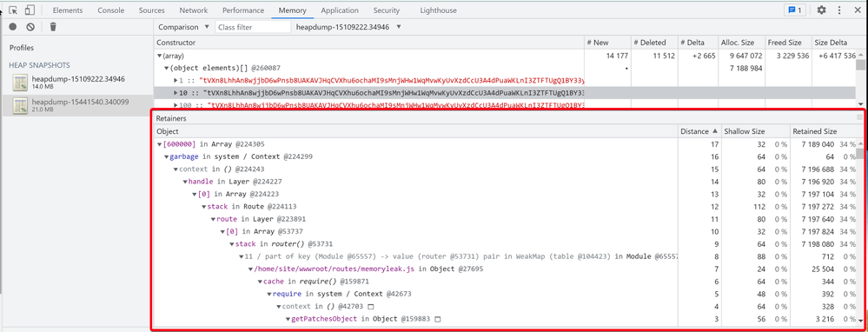Sort by # New column header
This screenshot has width=868, height=332.
click(x=607, y=43)
